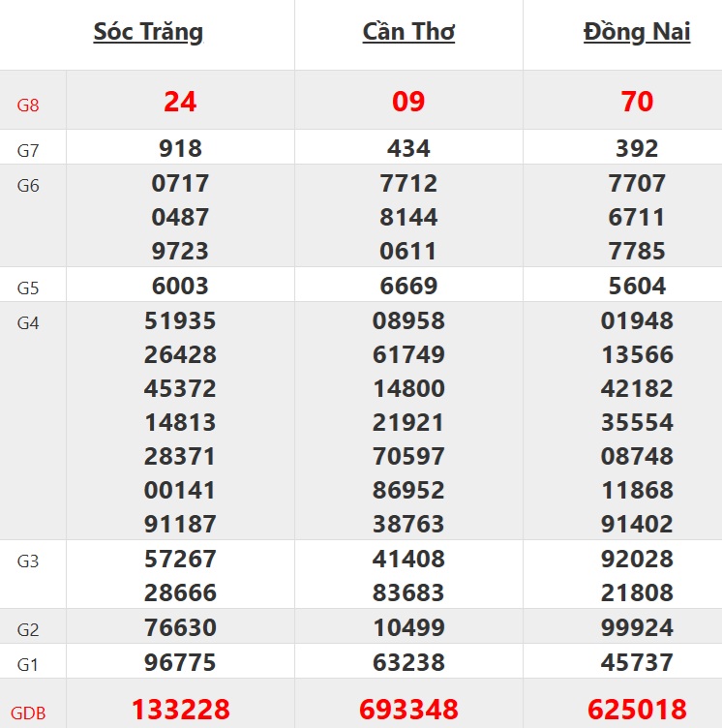This screenshot has height=728, width=722.
Task: Click Cần Thơ special prize 693348
Action: pyautogui.click(x=408, y=710)
